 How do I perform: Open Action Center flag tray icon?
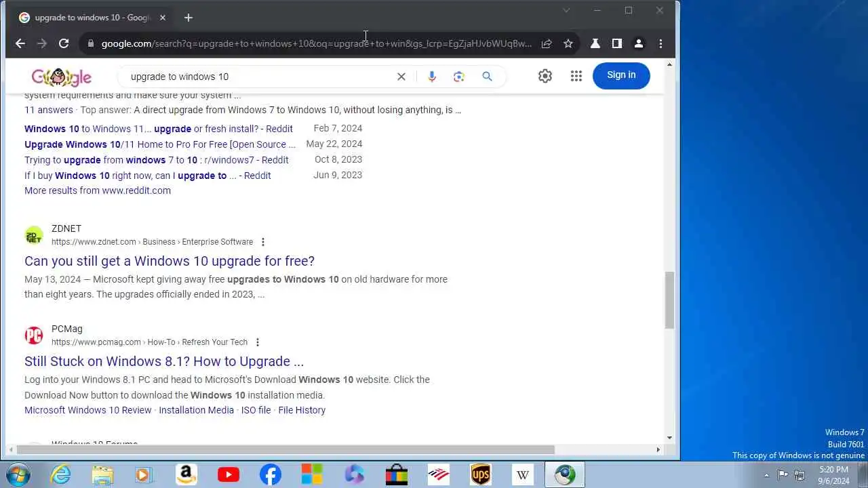pos(783,475)
